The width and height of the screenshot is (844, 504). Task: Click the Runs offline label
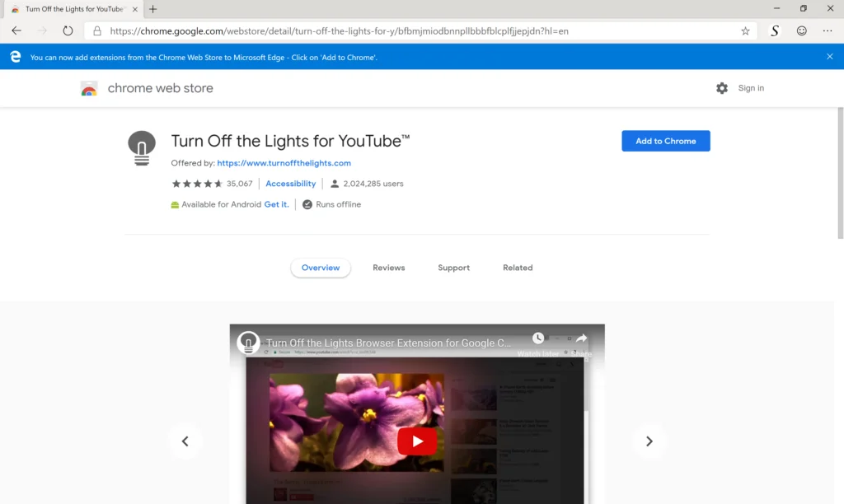(339, 204)
